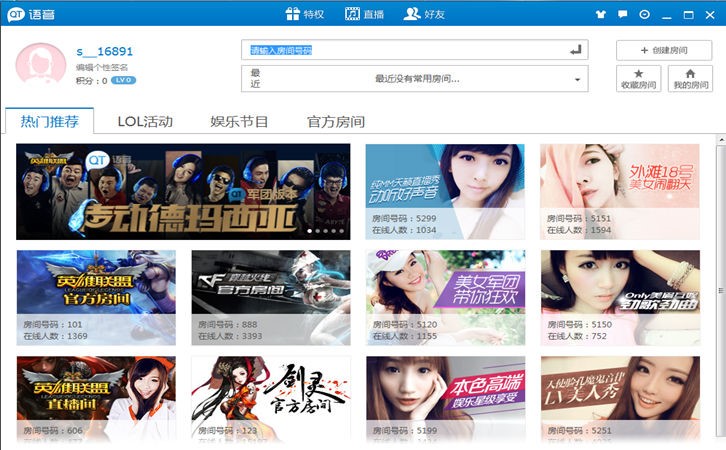The width and height of the screenshot is (726, 450).
Task: Focus the room number input field
Action: (400, 50)
